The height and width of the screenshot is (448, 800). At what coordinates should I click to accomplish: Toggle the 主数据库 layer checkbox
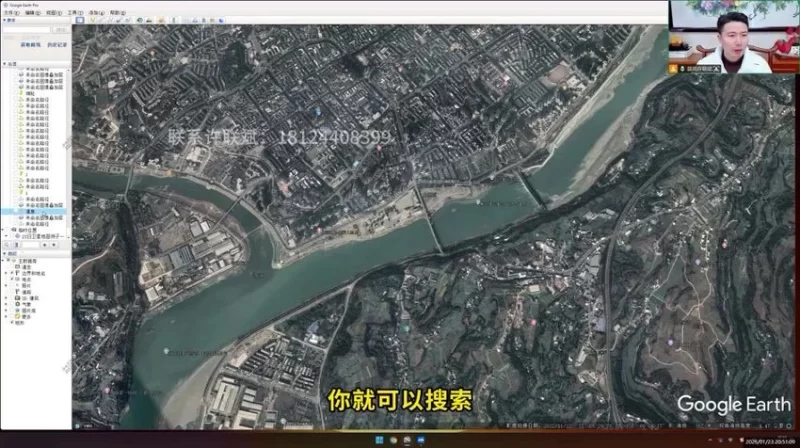(x=8, y=261)
